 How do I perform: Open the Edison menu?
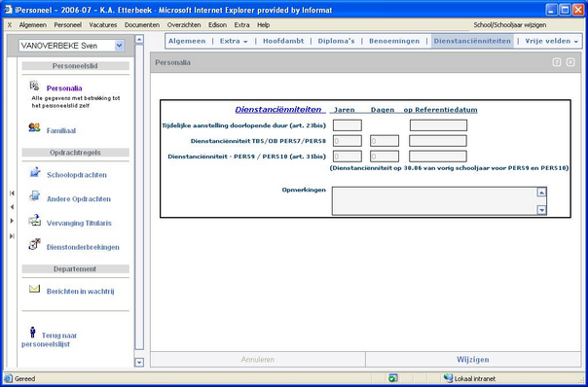(218, 25)
